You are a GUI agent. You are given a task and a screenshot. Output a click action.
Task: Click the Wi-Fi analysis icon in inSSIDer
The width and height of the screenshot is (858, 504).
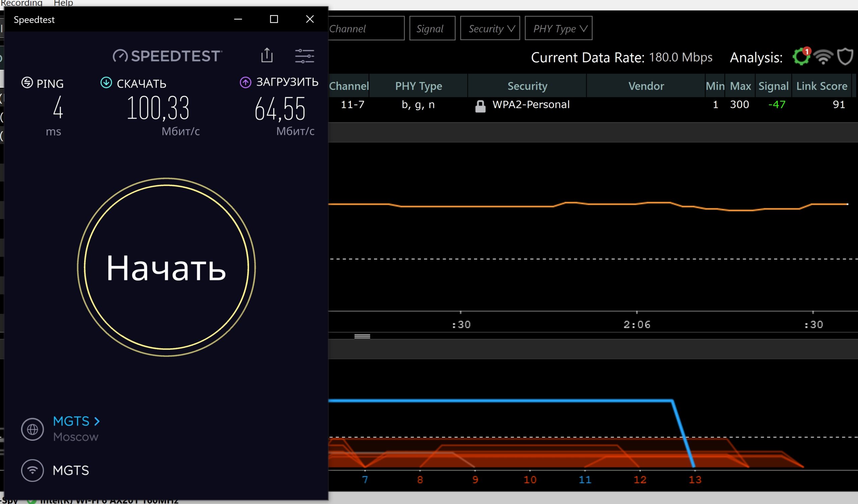point(823,57)
